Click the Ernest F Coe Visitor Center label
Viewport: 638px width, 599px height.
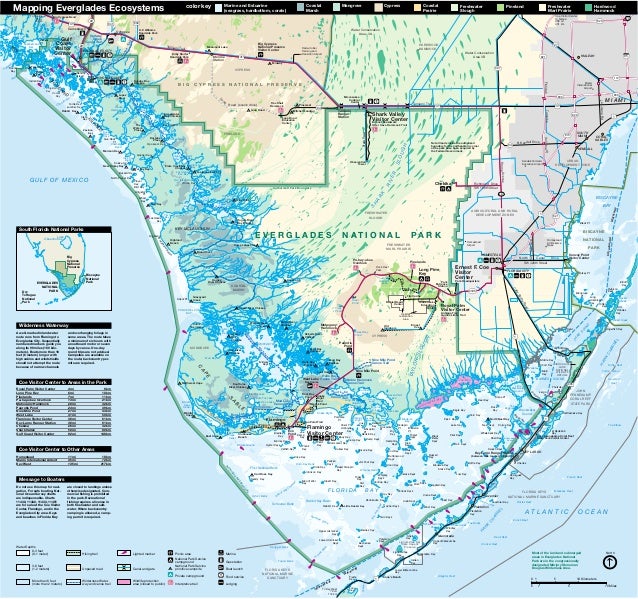point(472,272)
